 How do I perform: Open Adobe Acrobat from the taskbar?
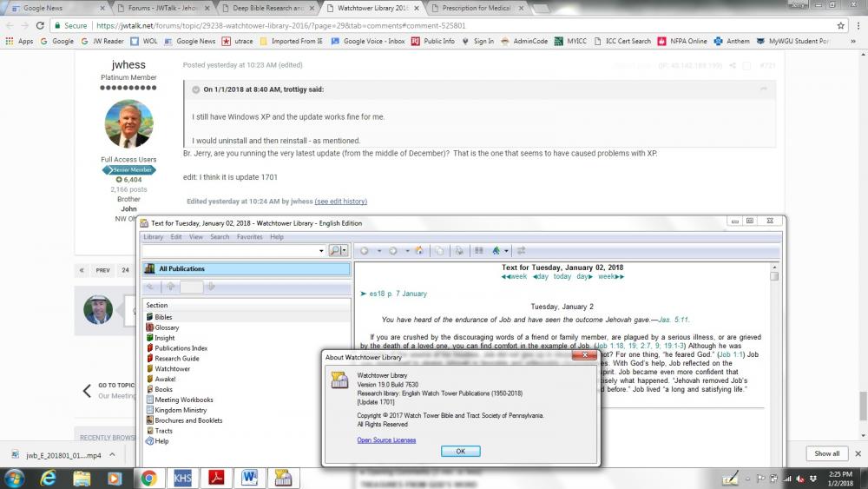[216, 478]
